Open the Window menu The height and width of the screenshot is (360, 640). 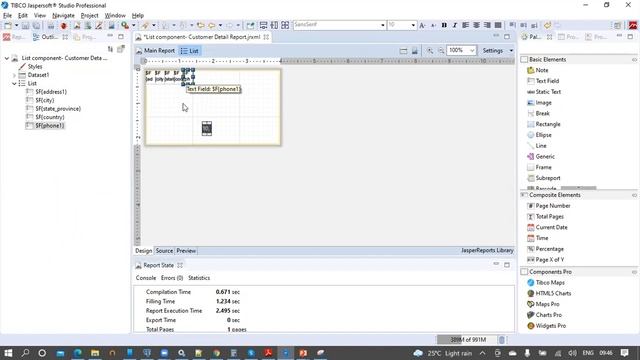(x=115, y=16)
